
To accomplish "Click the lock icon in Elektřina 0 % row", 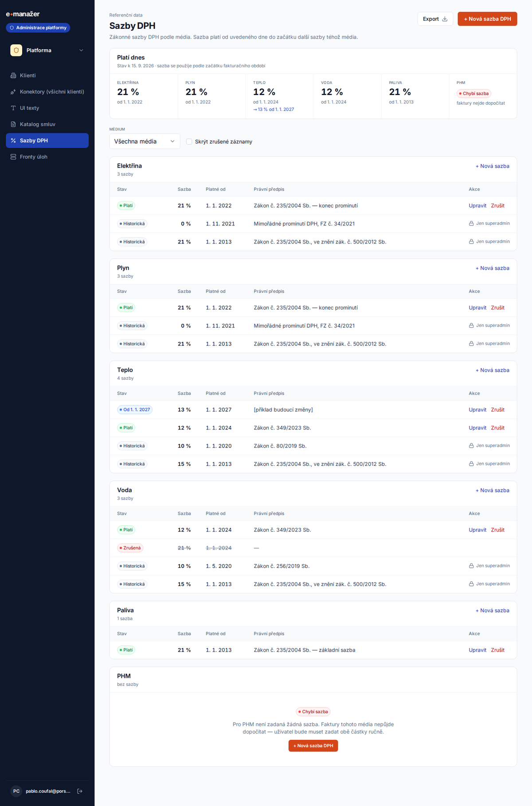I will pos(471,224).
